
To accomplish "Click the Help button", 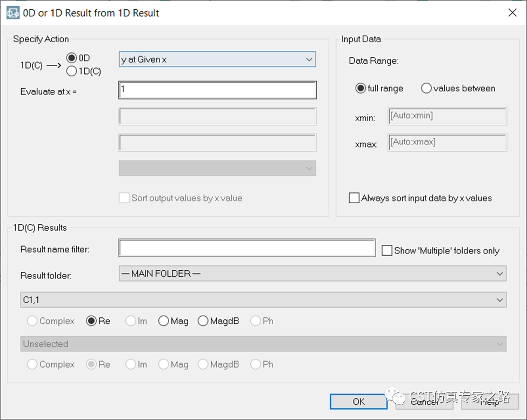I will [490, 401].
